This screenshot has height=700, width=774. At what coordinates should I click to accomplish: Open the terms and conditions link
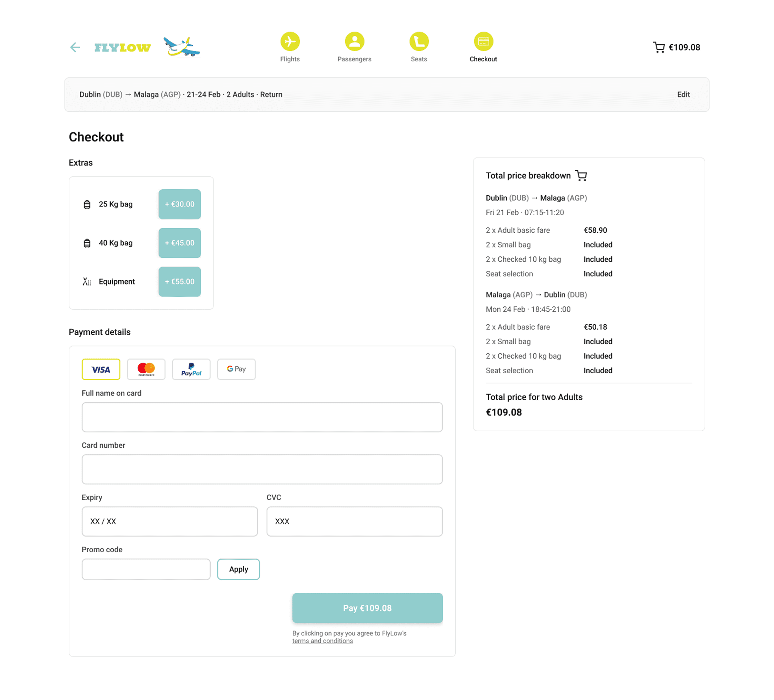pos(322,641)
